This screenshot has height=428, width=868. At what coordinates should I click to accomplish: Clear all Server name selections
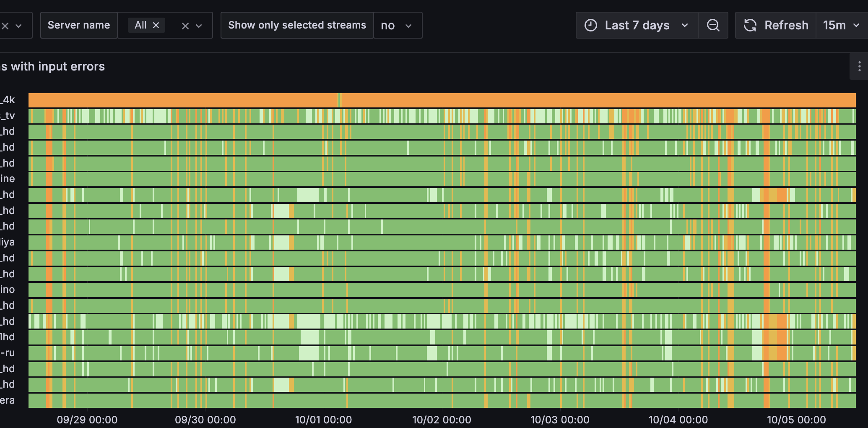coord(185,26)
